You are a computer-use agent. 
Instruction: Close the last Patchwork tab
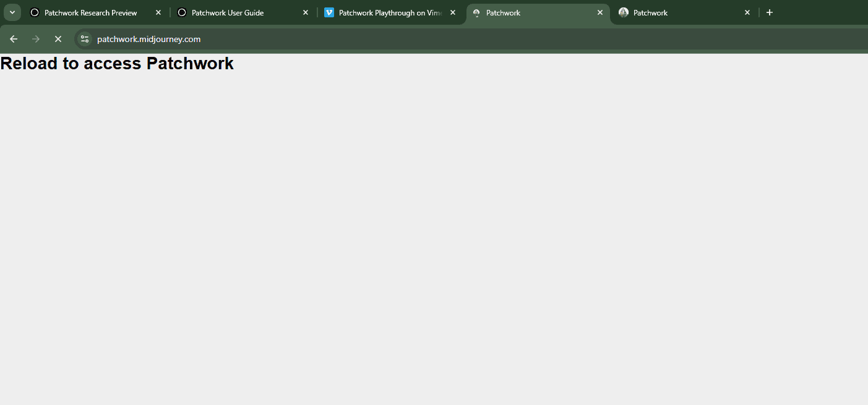(747, 12)
